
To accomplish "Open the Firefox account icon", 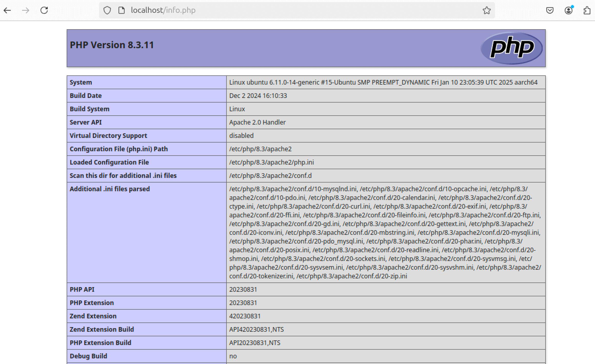I will click(x=569, y=10).
